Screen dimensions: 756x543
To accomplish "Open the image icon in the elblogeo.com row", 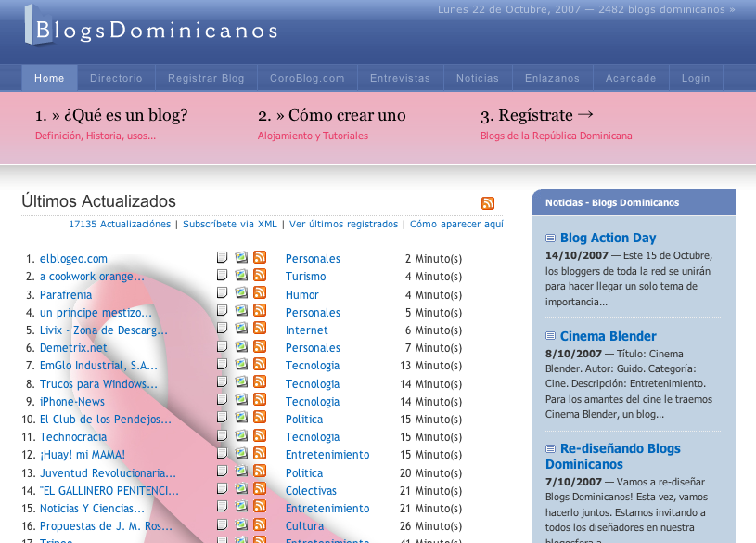I will [241, 257].
